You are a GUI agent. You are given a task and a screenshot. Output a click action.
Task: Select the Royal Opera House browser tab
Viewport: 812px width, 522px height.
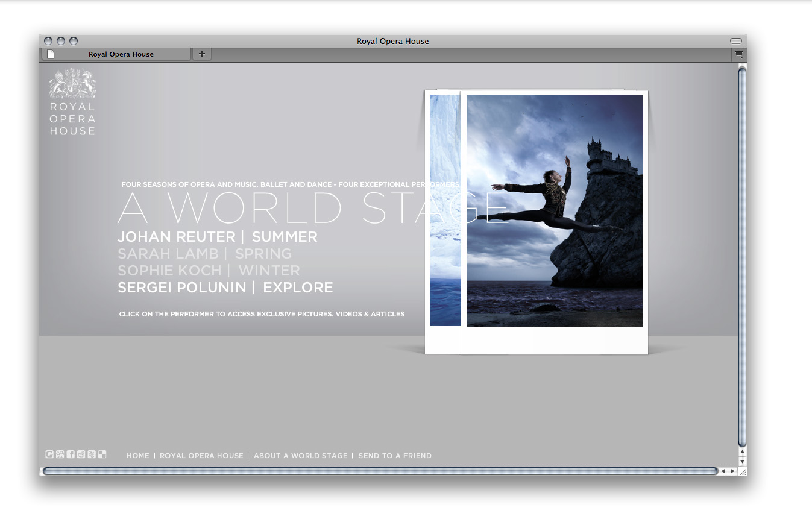[121, 54]
